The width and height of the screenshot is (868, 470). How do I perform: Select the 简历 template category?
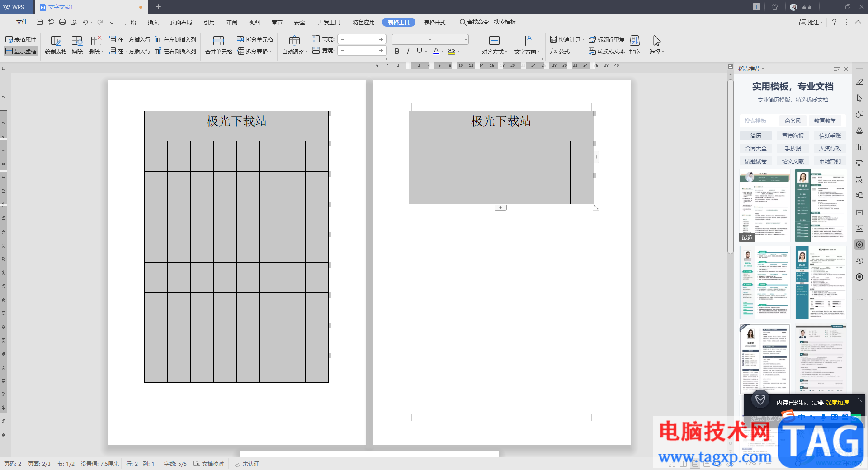pos(756,136)
